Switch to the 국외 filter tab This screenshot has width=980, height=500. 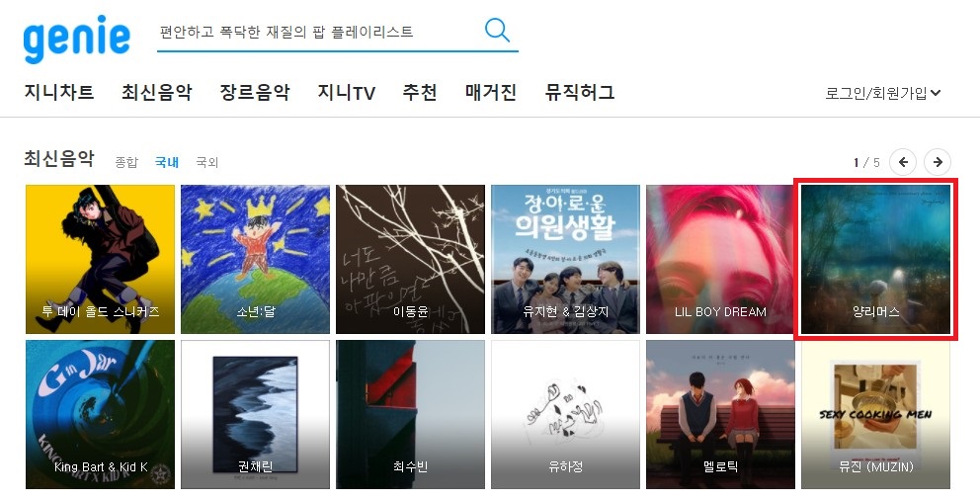click(206, 162)
